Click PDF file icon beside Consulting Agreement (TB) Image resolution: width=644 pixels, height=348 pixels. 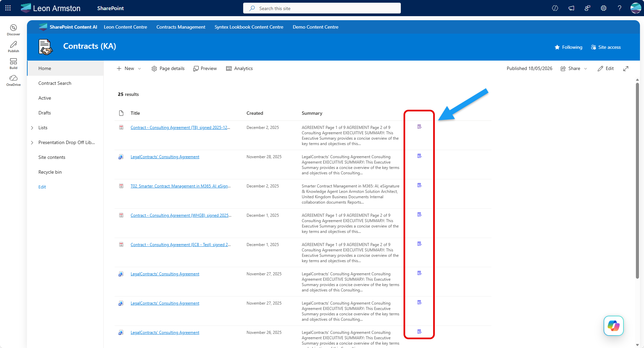121,127
